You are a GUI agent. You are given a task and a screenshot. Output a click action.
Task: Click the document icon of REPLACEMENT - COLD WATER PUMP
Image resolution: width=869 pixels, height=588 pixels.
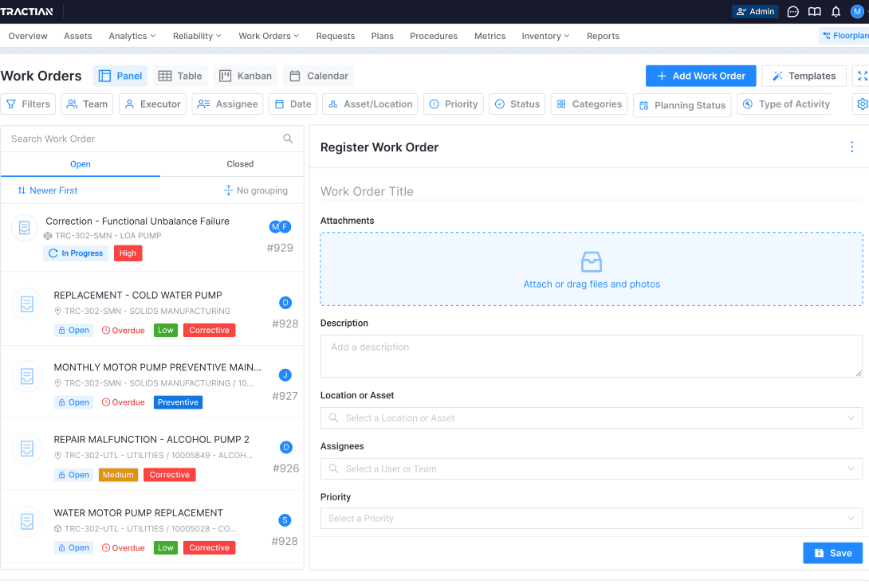(x=26, y=304)
